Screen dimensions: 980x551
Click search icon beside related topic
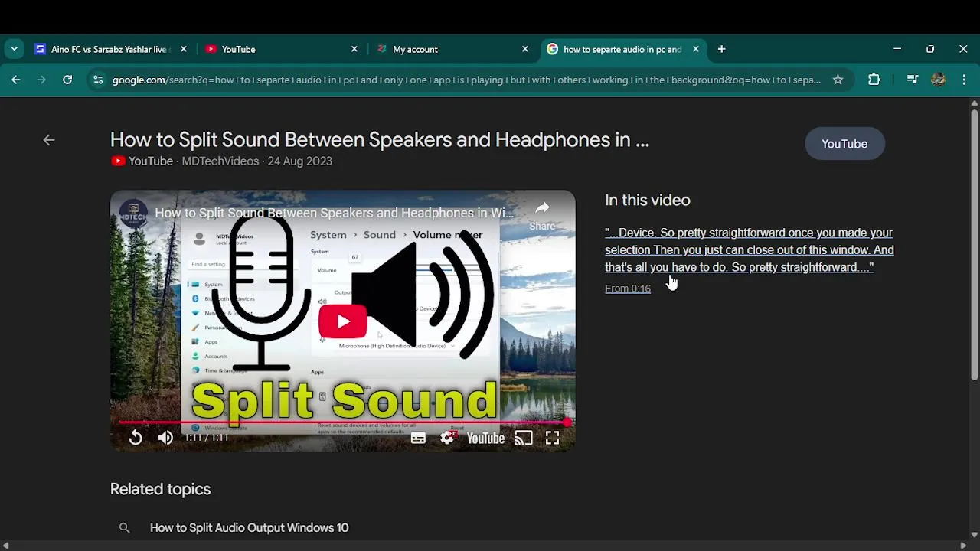pyautogui.click(x=125, y=527)
